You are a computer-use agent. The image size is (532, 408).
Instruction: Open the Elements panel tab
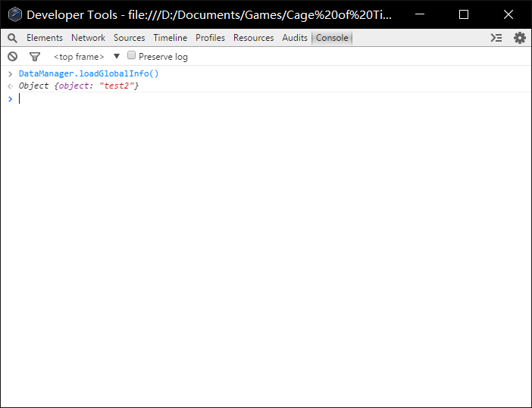tap(45, 38)
